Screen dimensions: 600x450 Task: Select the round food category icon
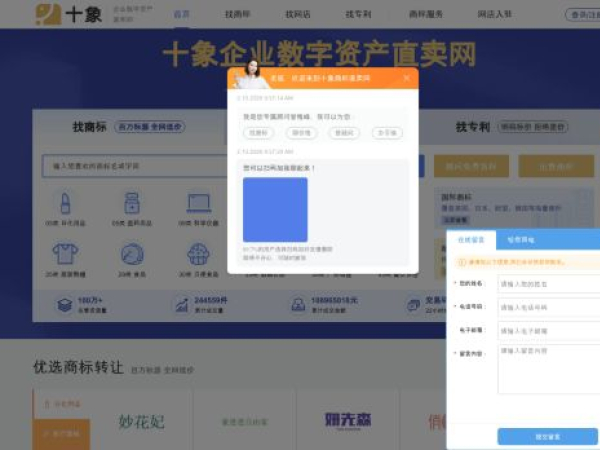tap(132, 254)
